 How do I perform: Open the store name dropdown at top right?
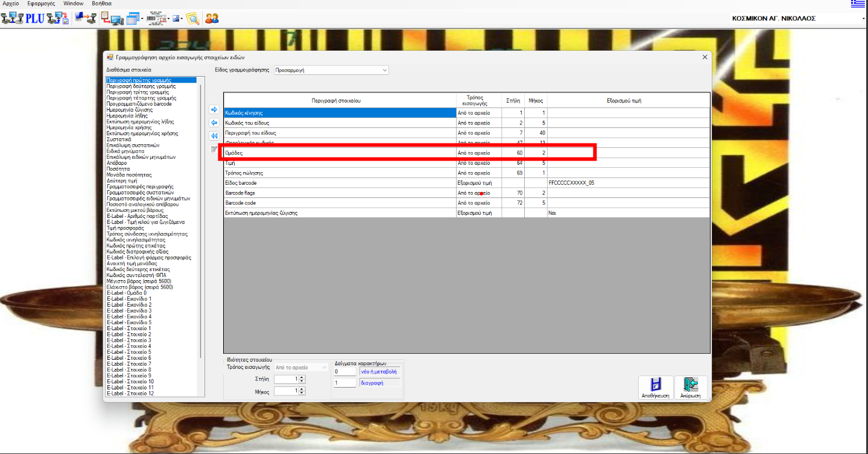tap(863, 19)
